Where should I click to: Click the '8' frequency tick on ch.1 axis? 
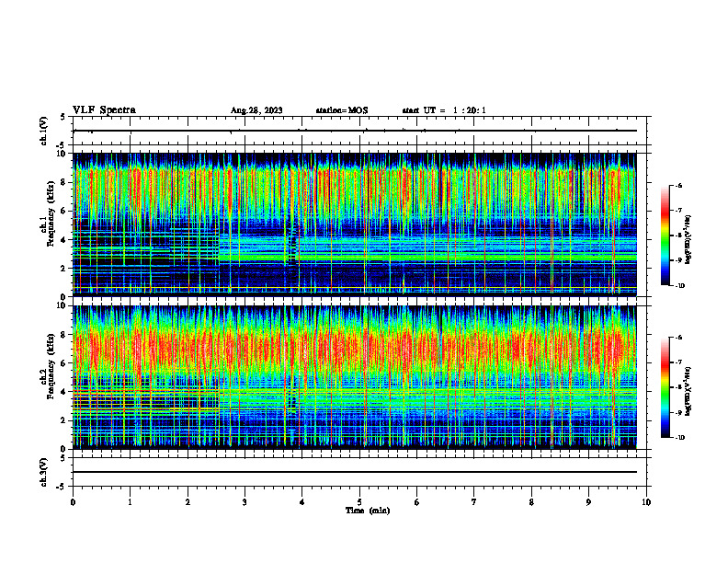[x=64, y=182]
